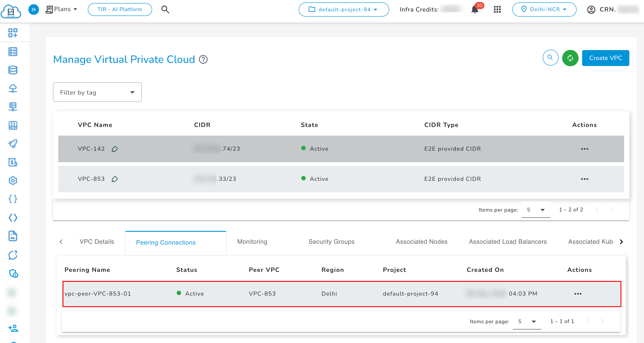
Task: Expand the sidebar with the double-arrow icon
Action: (33, 10)
